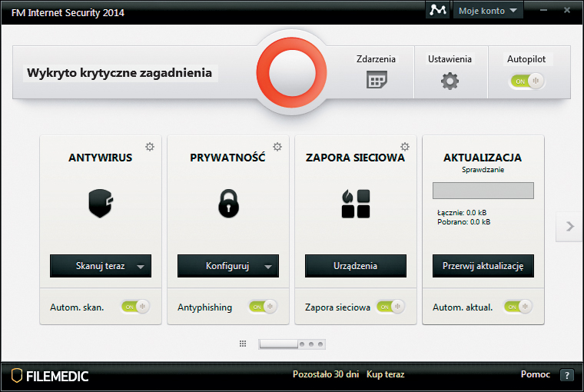Click the Wykryto krytyczne zagadnienia message
Viewport: 584px width, 392px height.
120,73
